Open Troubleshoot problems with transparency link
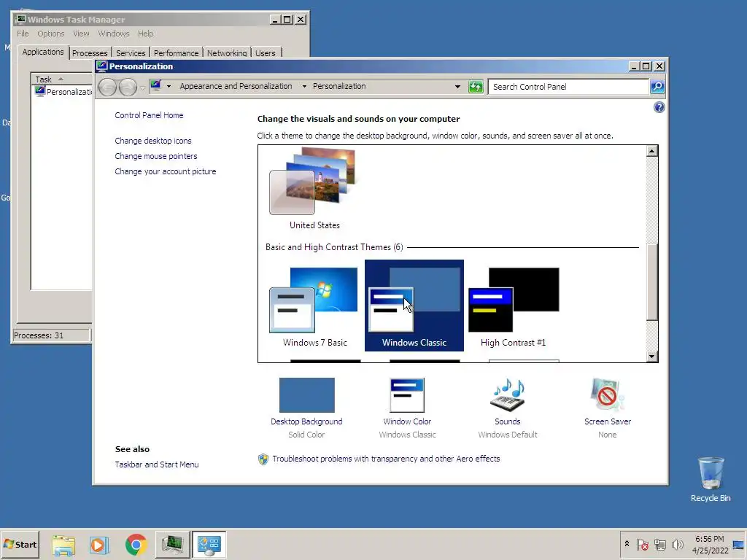 coord(386,459)
